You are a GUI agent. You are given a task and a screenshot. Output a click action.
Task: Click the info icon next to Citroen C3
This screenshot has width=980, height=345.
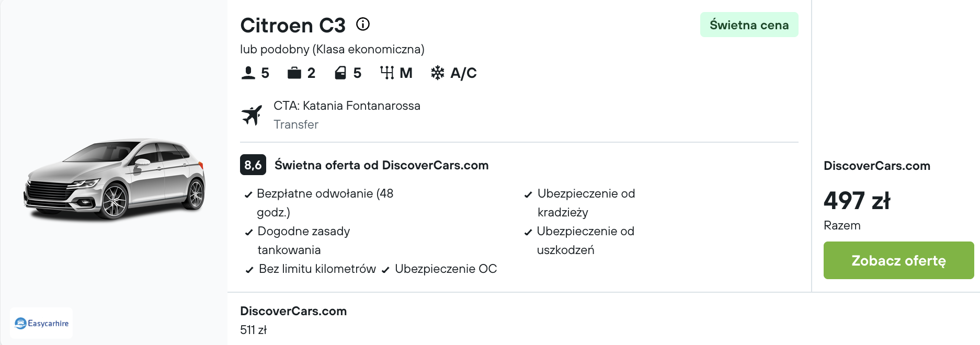(363, 24)
